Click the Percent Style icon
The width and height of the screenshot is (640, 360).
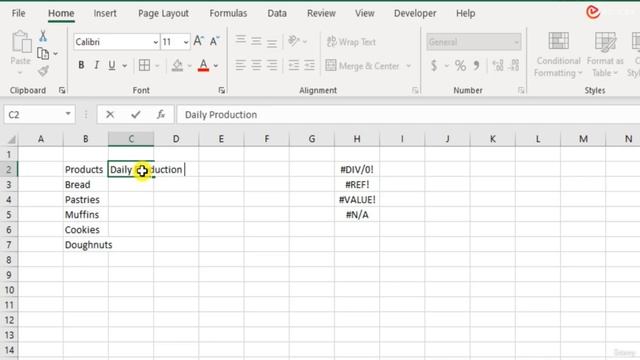coord(460,65)
